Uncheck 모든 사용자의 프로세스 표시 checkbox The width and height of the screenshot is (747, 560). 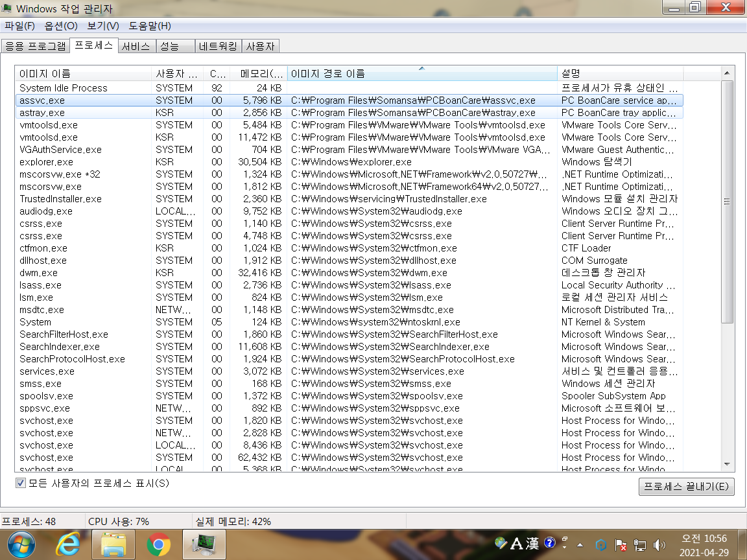point(21,484)
